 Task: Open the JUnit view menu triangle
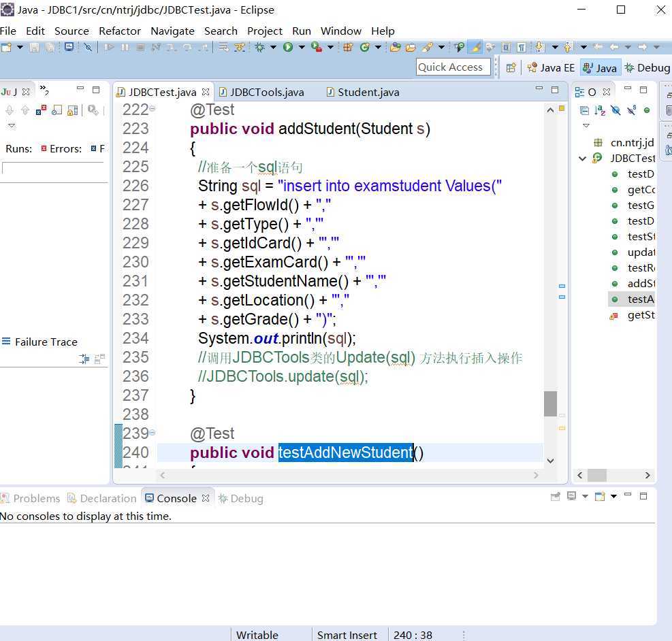12,125
